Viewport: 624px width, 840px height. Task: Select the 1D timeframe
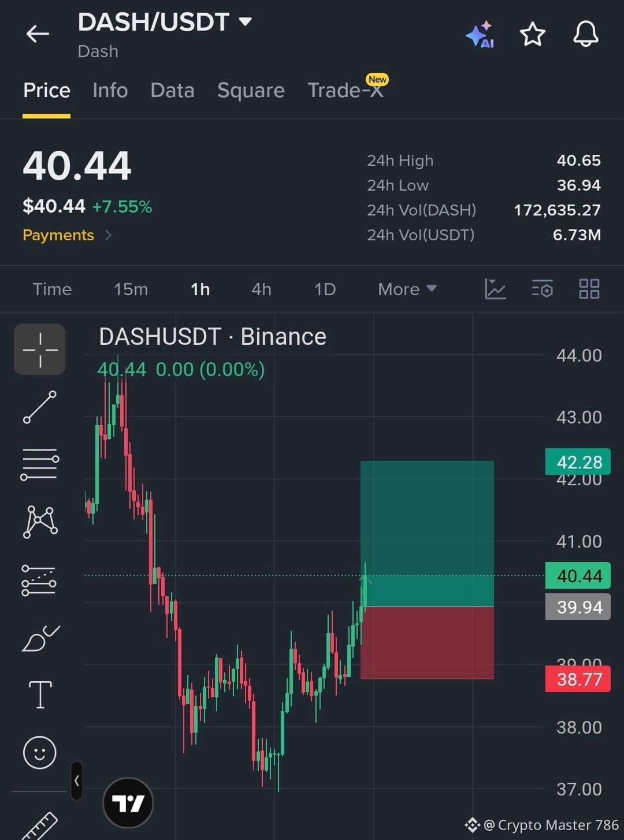[325, 289]
